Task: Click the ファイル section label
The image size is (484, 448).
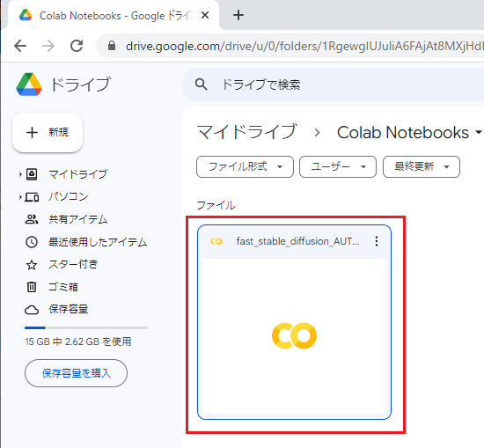Action: (x=216, y=205)
